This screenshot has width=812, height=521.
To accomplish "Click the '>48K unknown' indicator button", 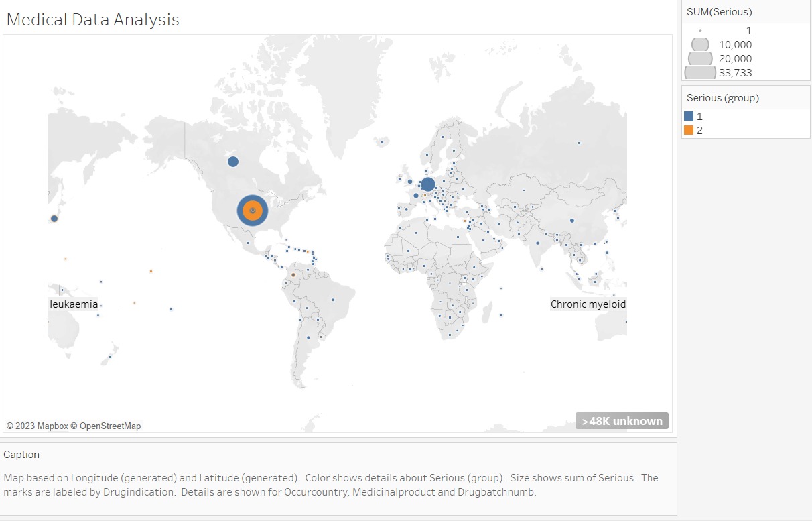I will tap(622, 421).
